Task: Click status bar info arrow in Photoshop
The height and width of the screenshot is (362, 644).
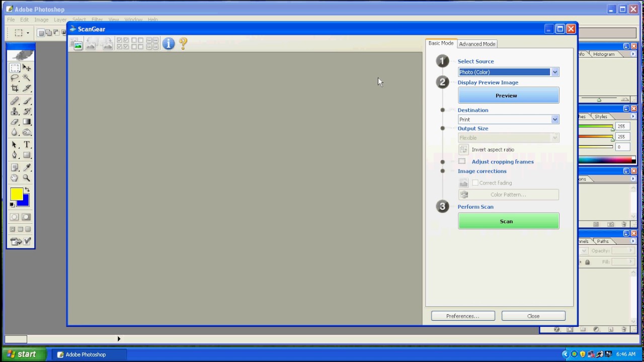Action: pos(119,339)
